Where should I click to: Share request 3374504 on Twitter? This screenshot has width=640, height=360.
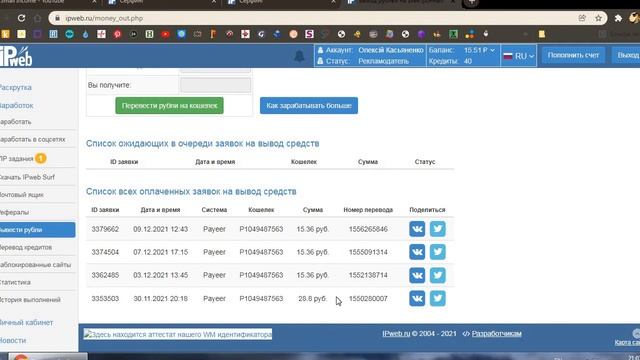click(438, 252)
